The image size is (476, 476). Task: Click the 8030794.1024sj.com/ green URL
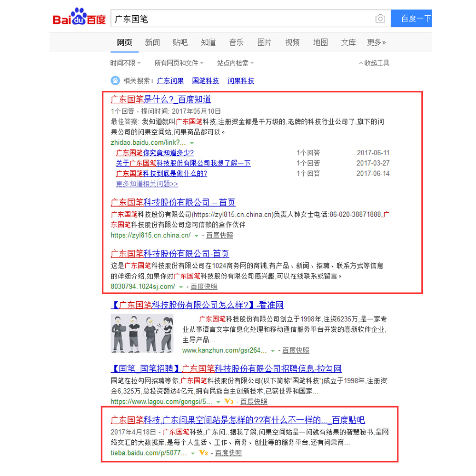[x=143, y=287]
